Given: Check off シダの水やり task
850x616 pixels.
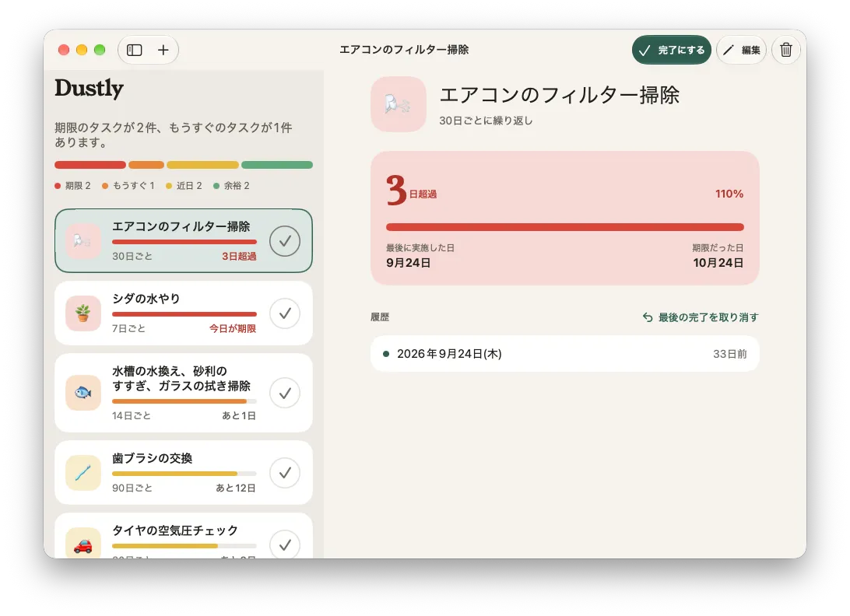Looking at the screenshot, I should (x=285, y=313).
